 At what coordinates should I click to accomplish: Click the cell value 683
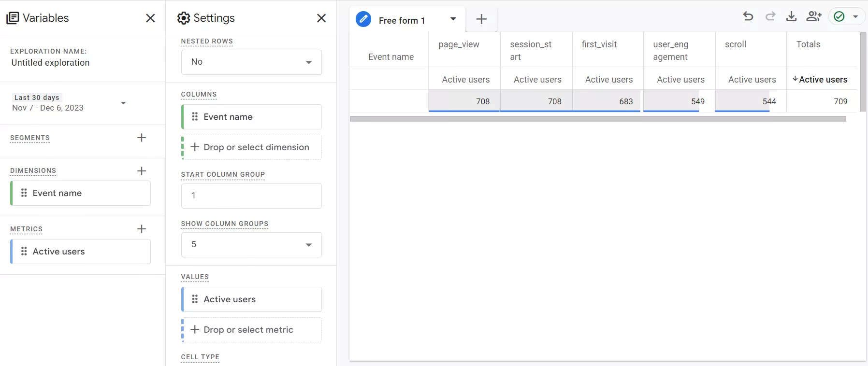[x=626, y=101]
